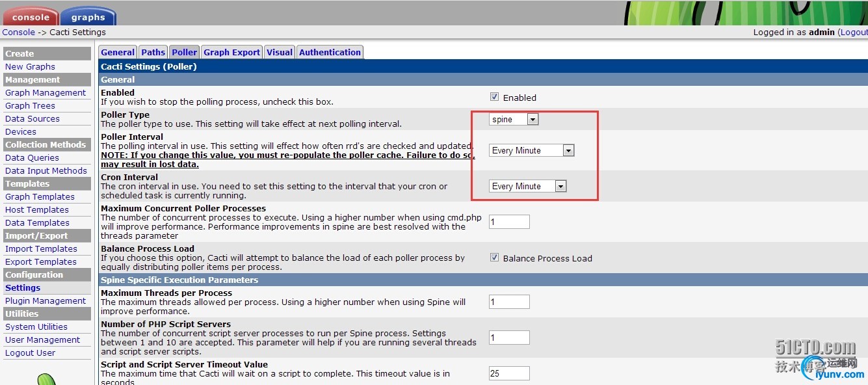The width and height of the screenshot is (868, 385).
Task: Open System Utilities page
Action: tap(36, 326)
